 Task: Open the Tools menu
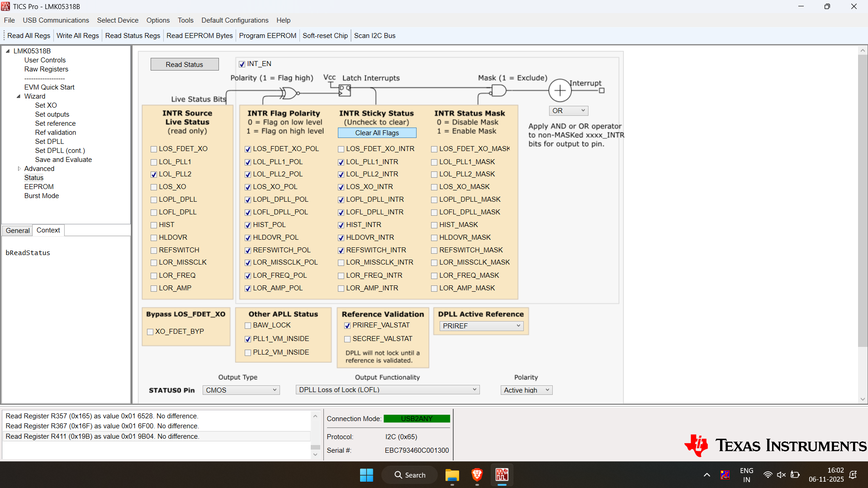coord(185,20)
